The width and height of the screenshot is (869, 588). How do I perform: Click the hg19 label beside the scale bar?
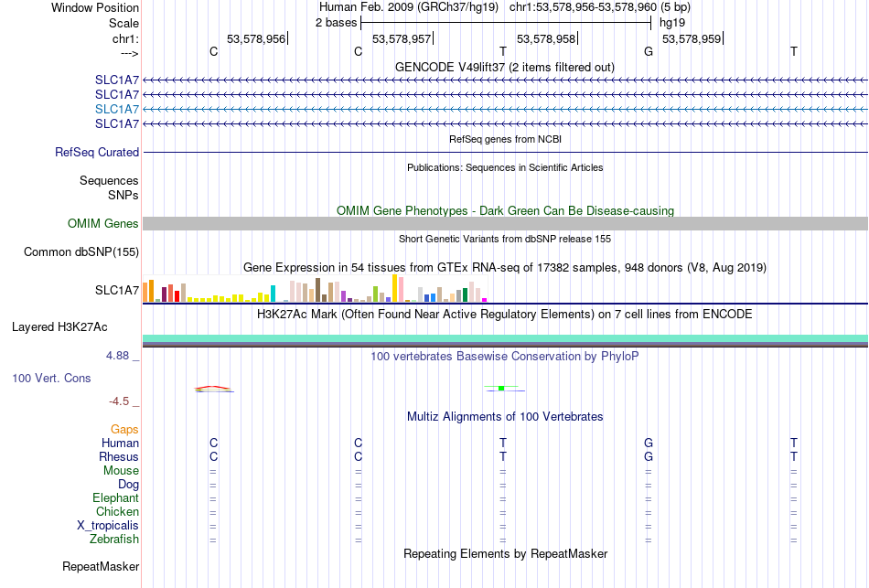[x=671, y=23]
